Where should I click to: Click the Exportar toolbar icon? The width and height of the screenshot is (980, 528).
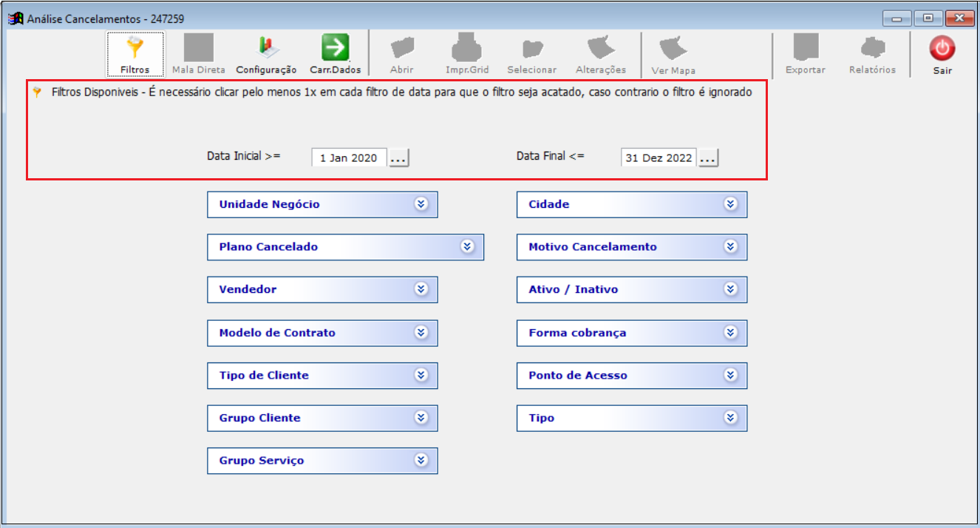pyautogui.click(x=805, y=49)
